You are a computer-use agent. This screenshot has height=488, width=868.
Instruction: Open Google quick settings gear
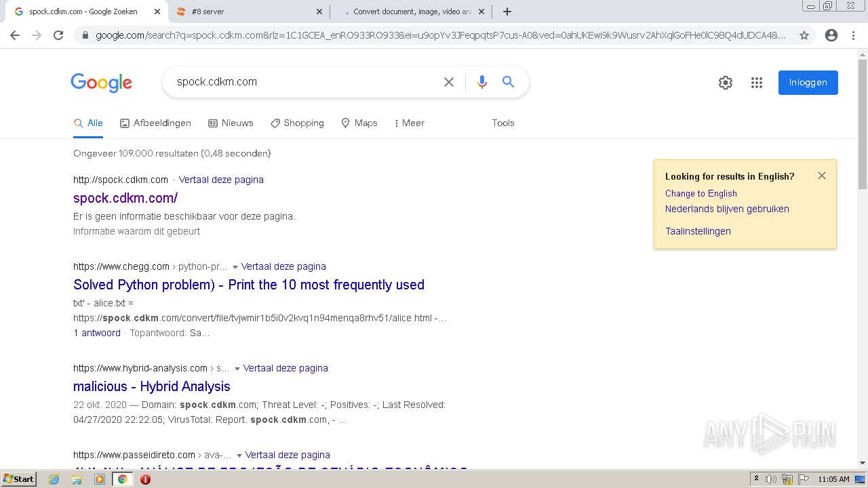726,83
